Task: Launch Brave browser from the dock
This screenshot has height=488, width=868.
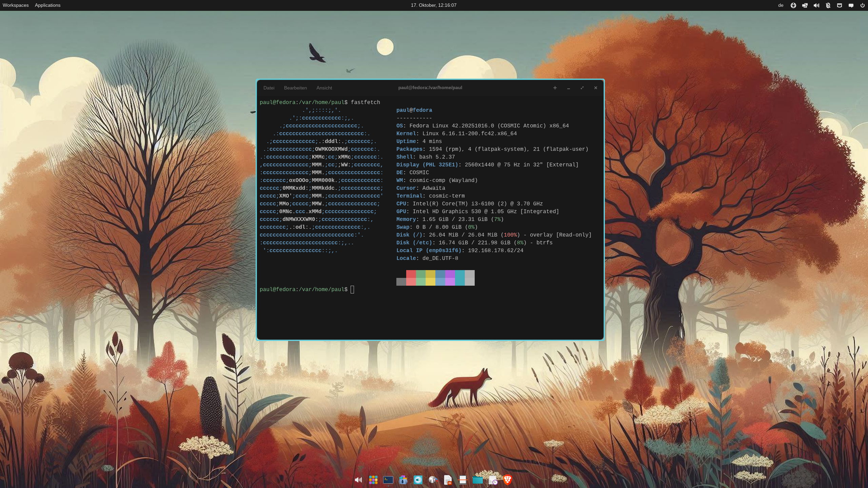Action: 508,480
